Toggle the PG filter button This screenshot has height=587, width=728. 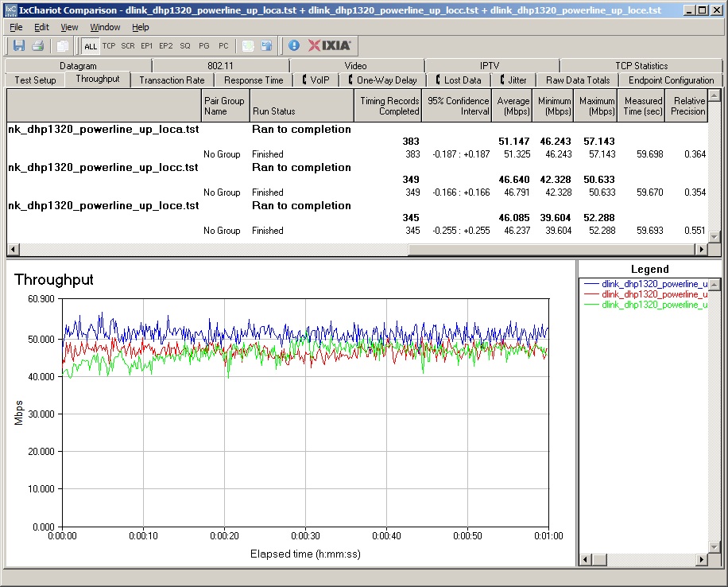pos(203,45)
